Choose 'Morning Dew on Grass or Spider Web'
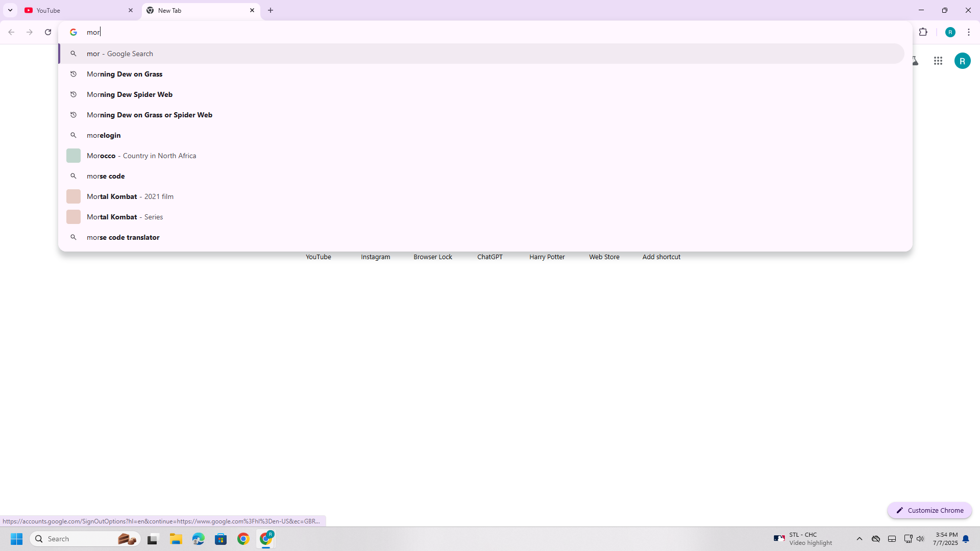 coord(481,115)
